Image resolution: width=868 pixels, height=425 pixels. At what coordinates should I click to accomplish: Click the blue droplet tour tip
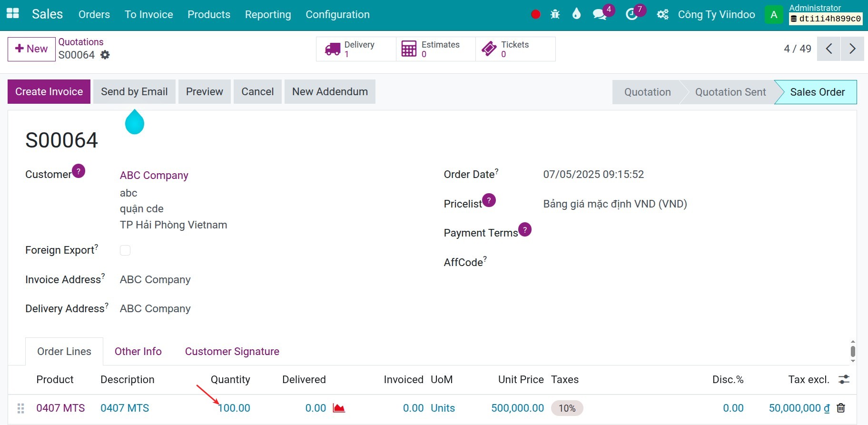(134, 122)
